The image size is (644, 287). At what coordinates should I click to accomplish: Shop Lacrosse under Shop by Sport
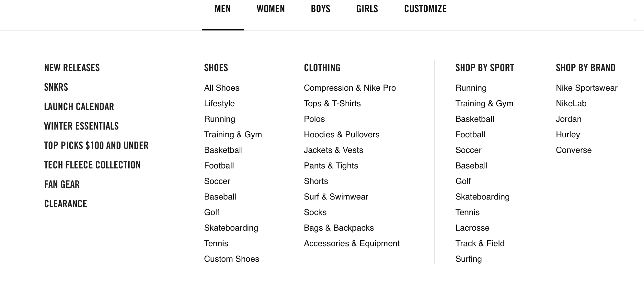click(472, 228)
